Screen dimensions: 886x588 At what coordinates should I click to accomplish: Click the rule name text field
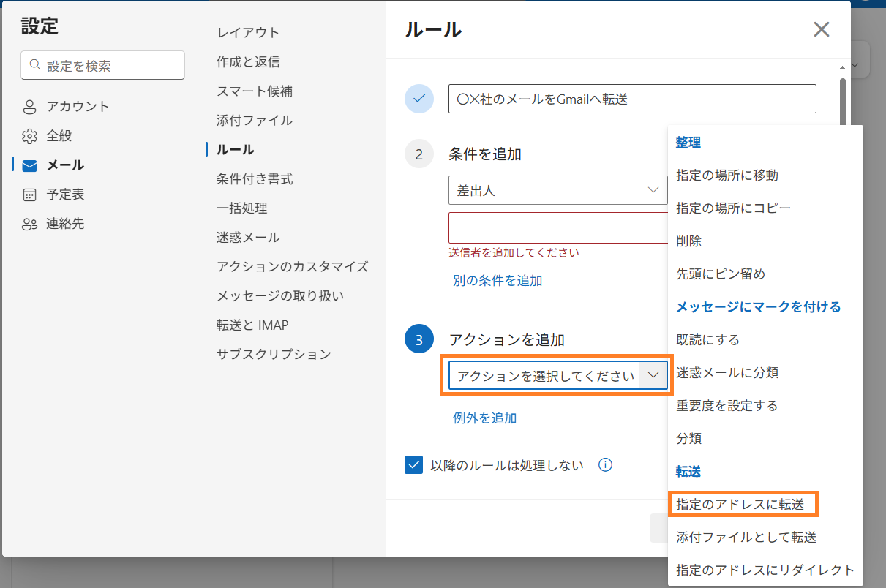point(632,99)
